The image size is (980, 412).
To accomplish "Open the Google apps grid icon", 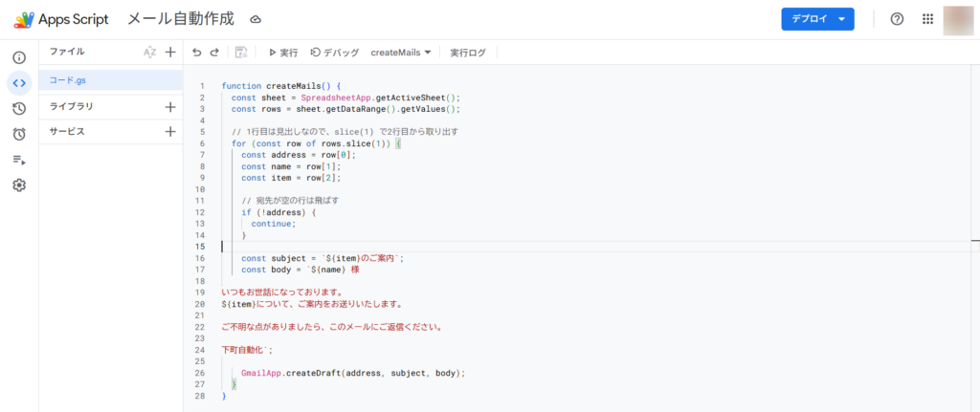I will pyautogui.click(x=927, y=19).
